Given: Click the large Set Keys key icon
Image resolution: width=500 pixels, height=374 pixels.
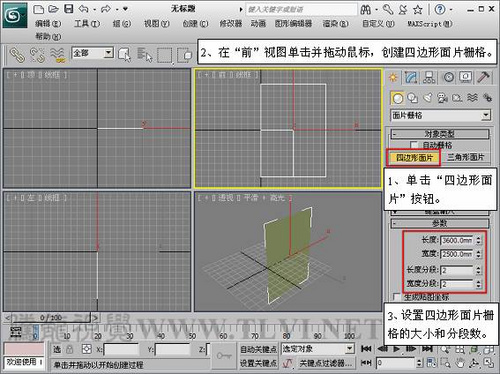Looking at the screenshot, I should (224, 356).
